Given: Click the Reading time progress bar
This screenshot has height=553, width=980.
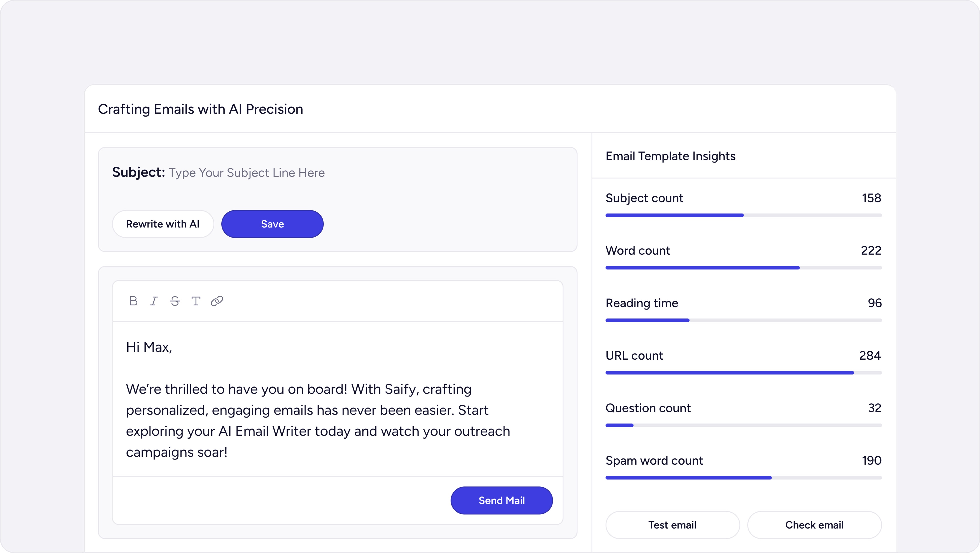Looking at the screenshot, I should (743, 320).
